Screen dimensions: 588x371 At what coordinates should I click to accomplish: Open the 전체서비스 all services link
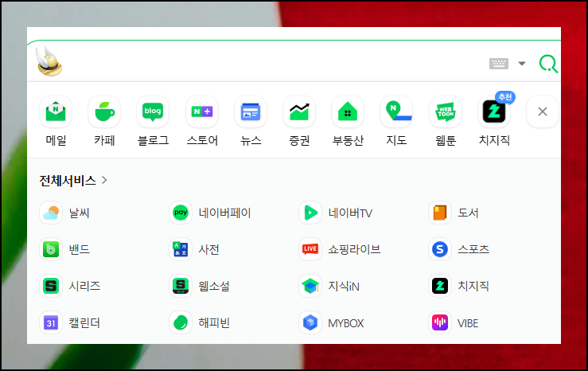tap(68, 181)
